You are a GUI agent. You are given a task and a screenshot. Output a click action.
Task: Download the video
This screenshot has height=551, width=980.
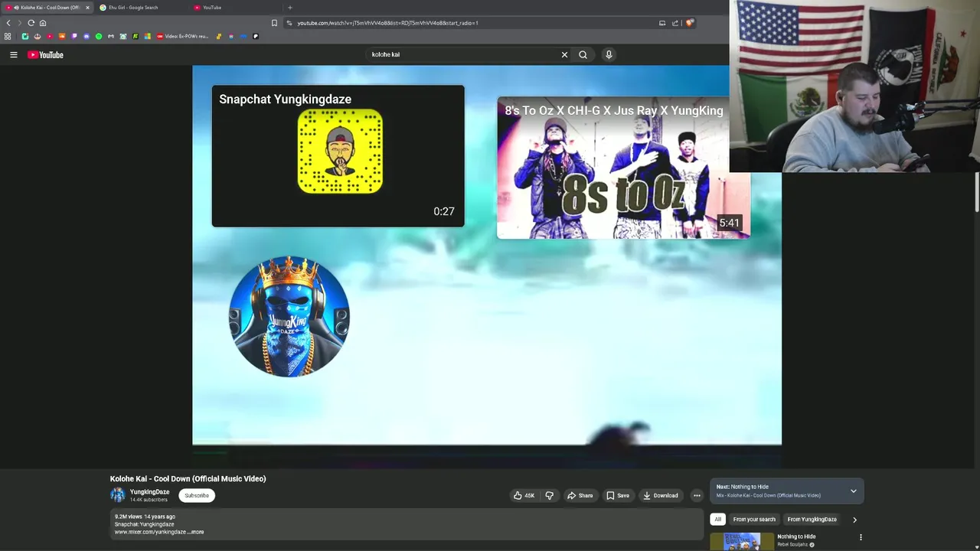click(x=661, y=495)
